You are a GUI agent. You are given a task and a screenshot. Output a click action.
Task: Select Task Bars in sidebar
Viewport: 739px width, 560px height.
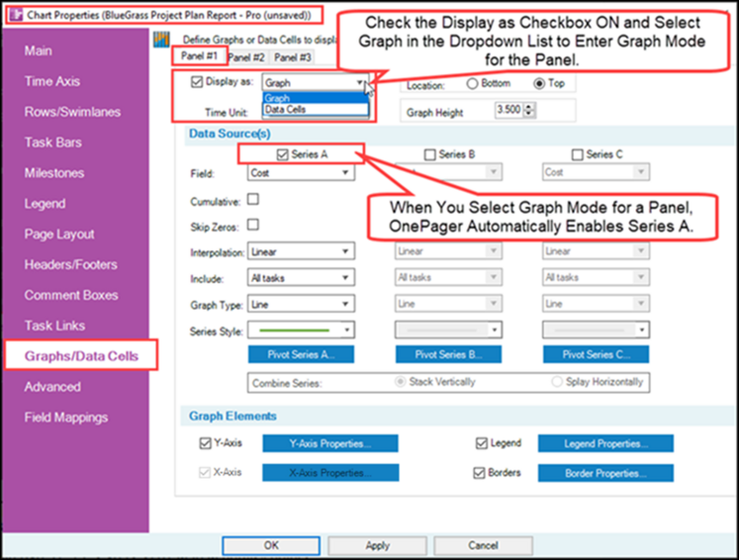(53, 143)
